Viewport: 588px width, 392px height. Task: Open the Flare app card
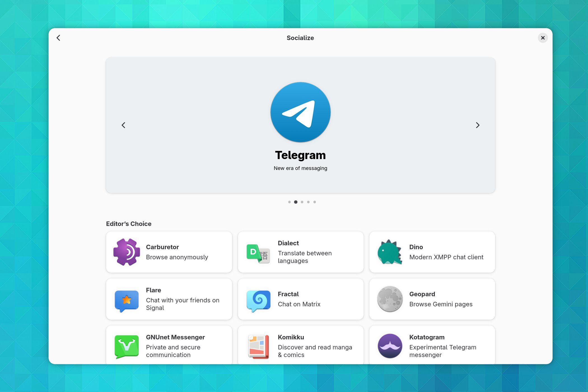[x=169, y=299]
